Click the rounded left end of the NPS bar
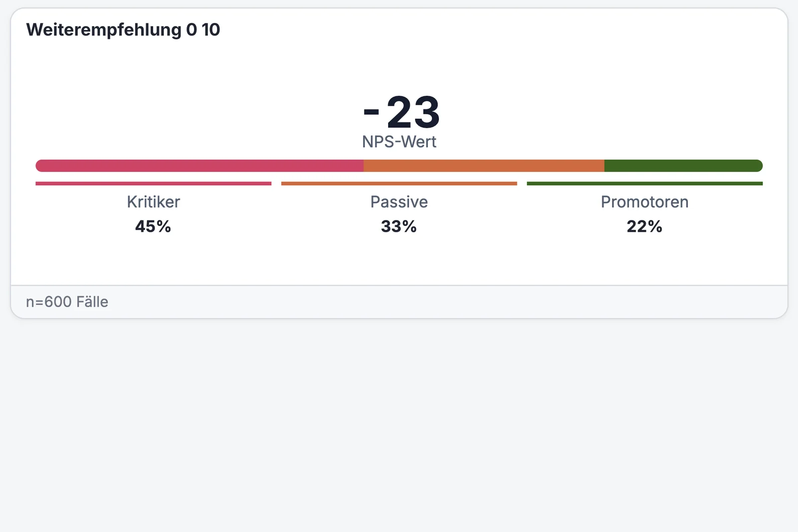Viewport: 798px width, 532px height. coord(40,166)
